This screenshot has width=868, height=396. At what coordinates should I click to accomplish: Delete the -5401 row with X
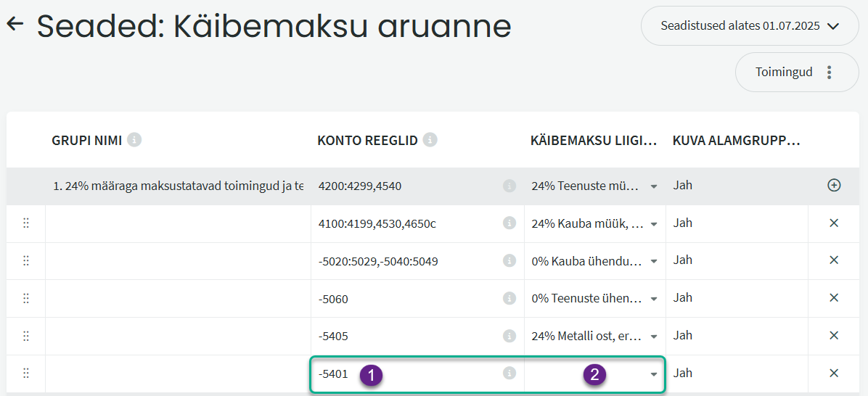coord(834,373)
